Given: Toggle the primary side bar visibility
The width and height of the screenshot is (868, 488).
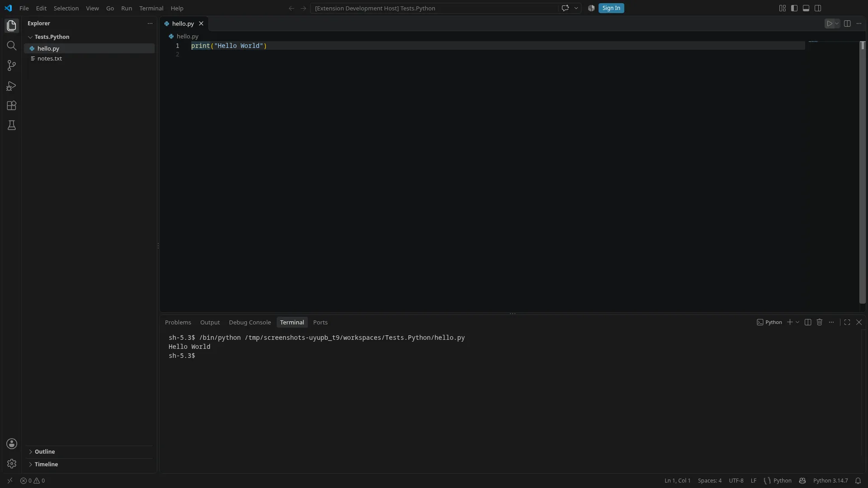Looking at the screenshot, I should click(794, 8).
